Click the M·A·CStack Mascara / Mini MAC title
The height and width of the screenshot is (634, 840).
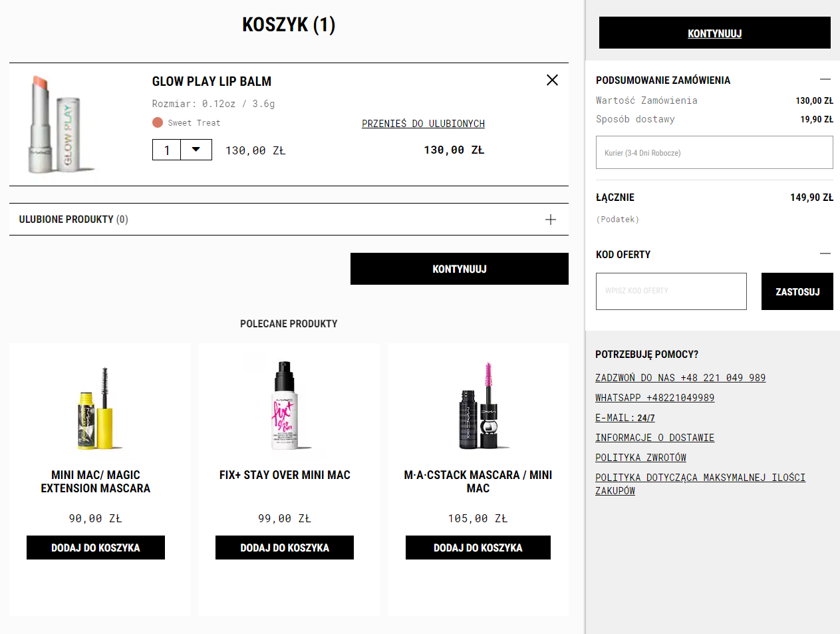click(x=478, y=482)
